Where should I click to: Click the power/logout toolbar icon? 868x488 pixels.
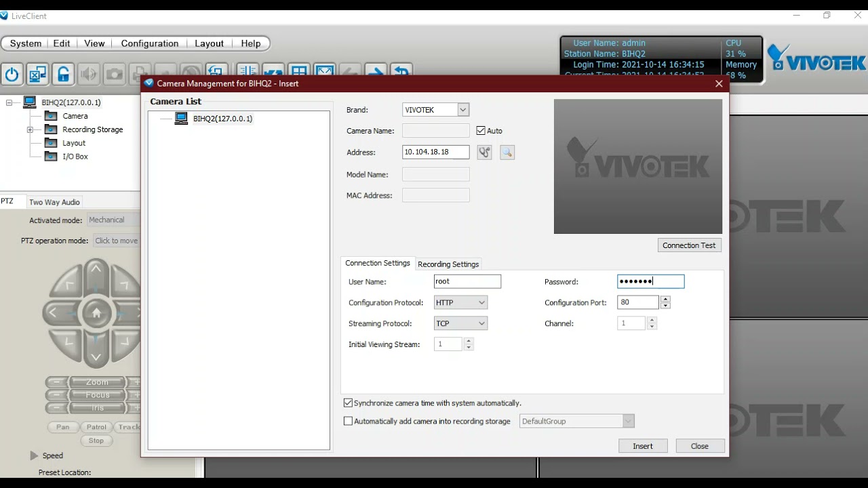click(x=12, y=74)
